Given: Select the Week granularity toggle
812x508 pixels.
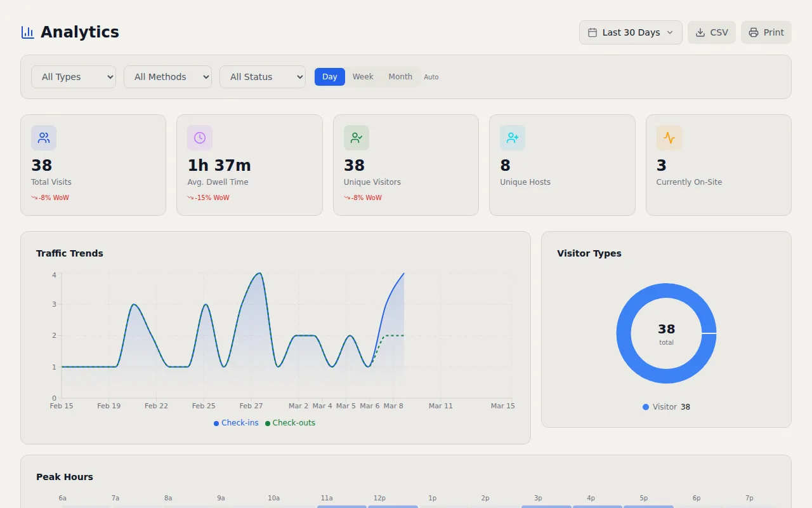Looking at the screenshot, I should (362, 76).
